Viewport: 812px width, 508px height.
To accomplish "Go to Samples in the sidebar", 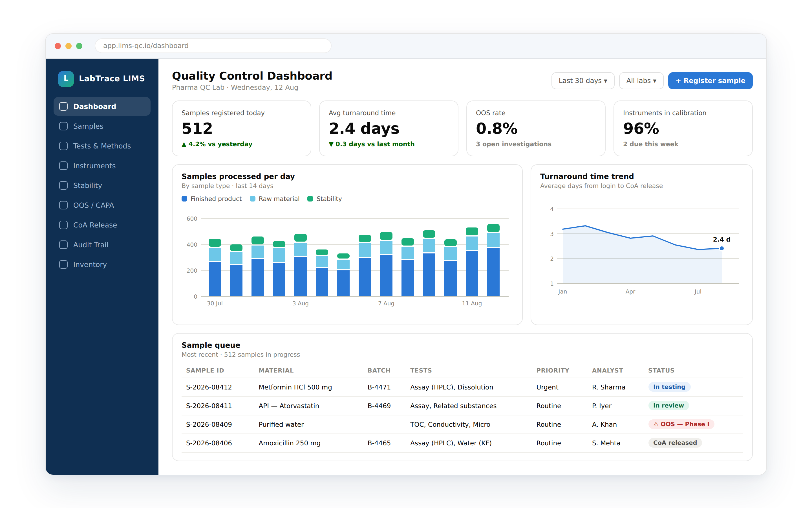I will (x=102, y=126).
